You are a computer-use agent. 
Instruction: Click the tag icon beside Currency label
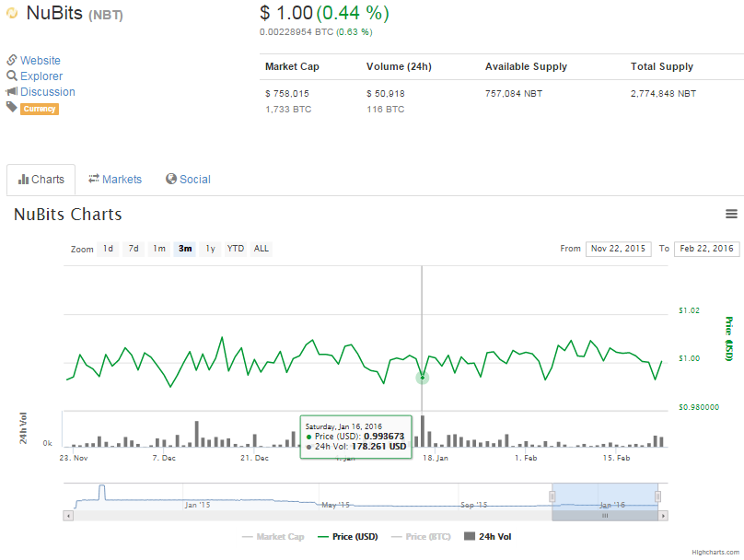coord(12,107)
